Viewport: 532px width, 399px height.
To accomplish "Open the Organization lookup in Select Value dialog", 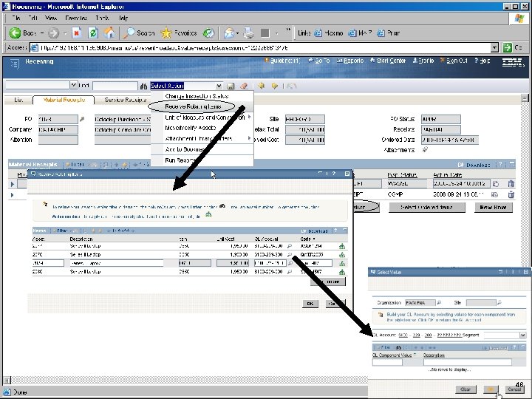I will click(x=439, y=302).
